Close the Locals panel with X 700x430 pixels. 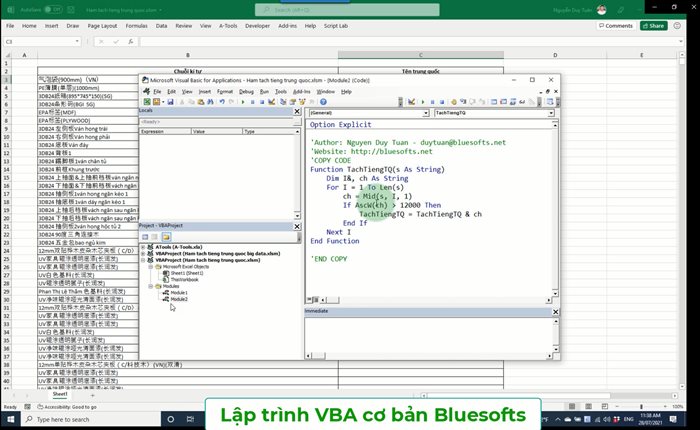coord(297,111)
